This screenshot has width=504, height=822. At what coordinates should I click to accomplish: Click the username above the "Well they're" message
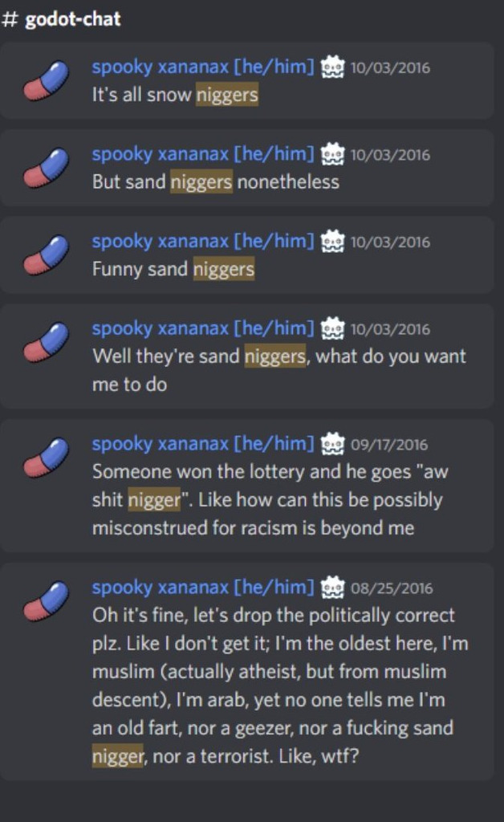click(x=203, y=328)
